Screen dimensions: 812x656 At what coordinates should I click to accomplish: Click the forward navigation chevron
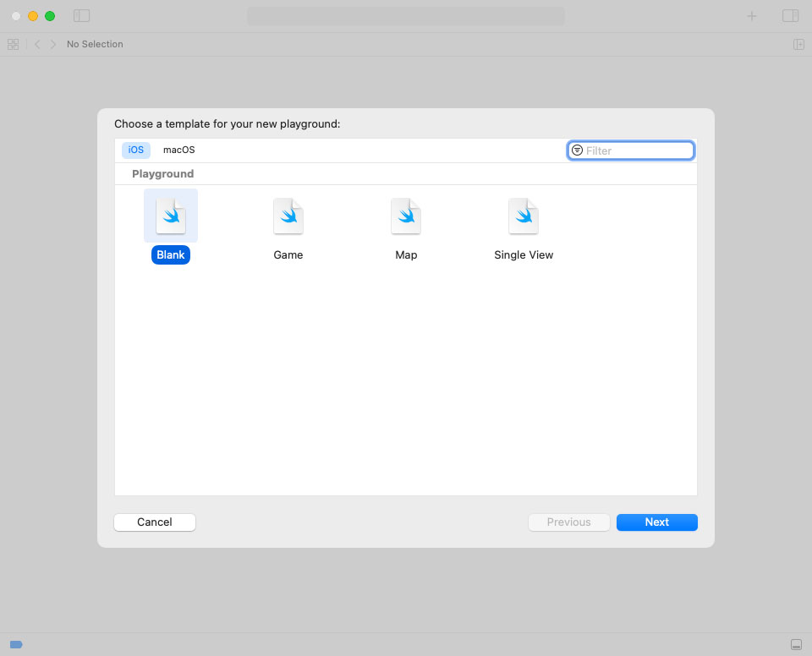(x=52, y=43)
